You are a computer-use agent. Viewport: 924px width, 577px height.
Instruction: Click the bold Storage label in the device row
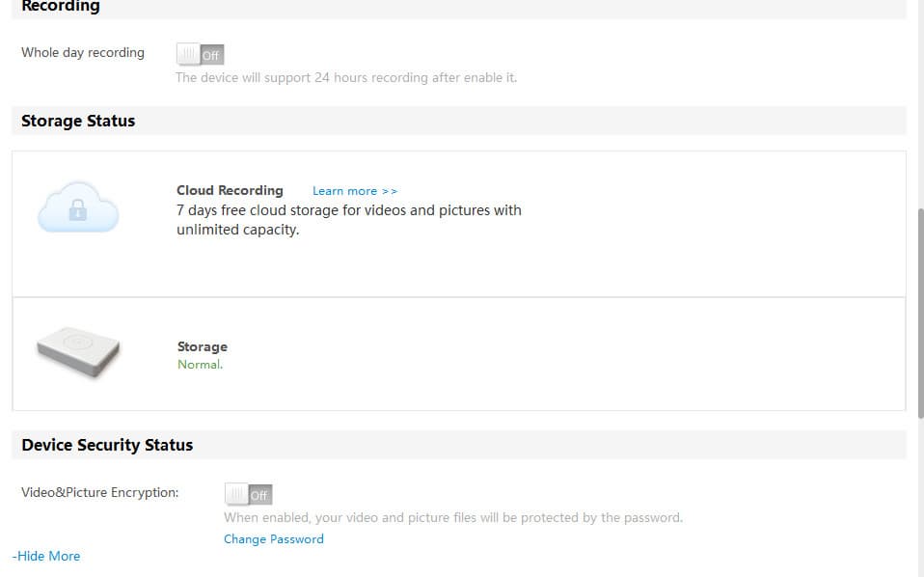tap(203, 346)
